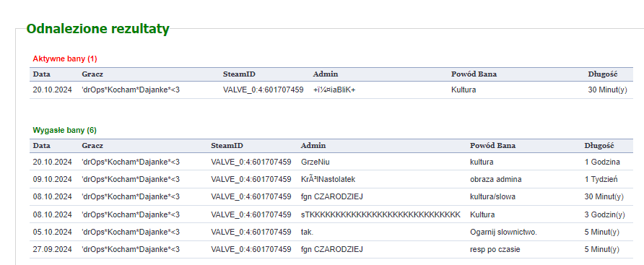Select player name in the active ban row
644x265 pixels.
click(x=131, y=90)
